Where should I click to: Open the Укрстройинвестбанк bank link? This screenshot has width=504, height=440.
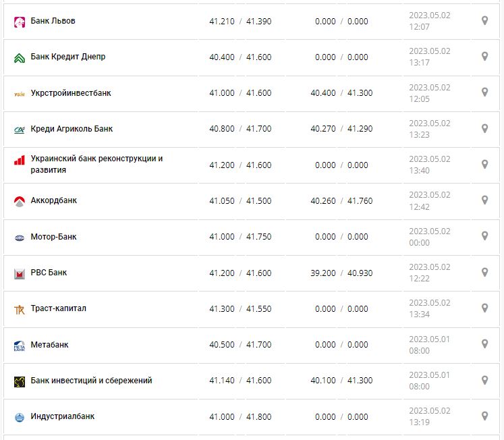(71, 92)
